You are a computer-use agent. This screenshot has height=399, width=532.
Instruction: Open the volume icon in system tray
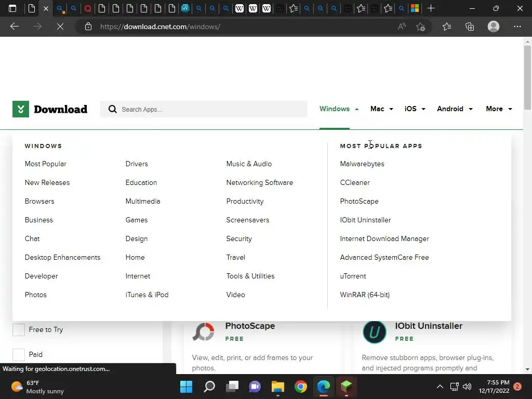[x=467, y=387]
